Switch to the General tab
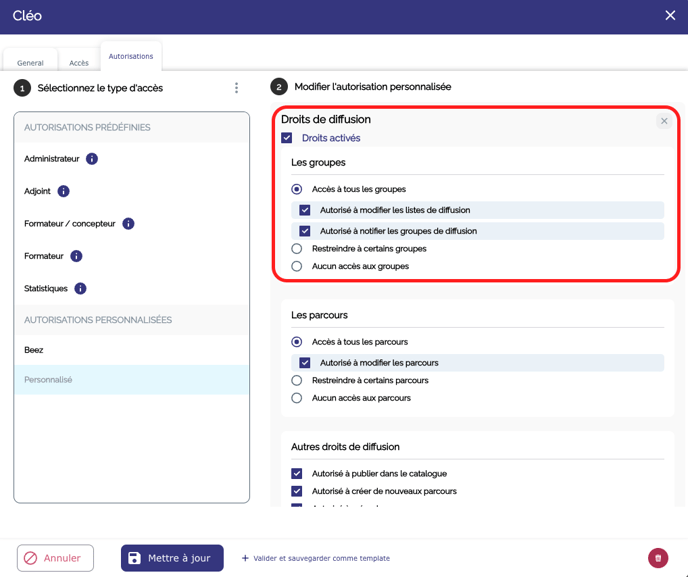This screenshot has width=688, height=577. pyautogui.click(x=30, y=63)
